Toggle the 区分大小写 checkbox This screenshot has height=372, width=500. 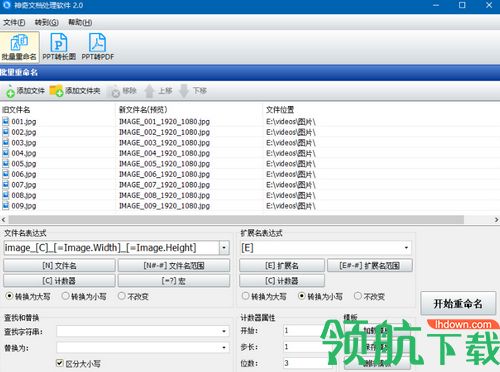point(60,363)
